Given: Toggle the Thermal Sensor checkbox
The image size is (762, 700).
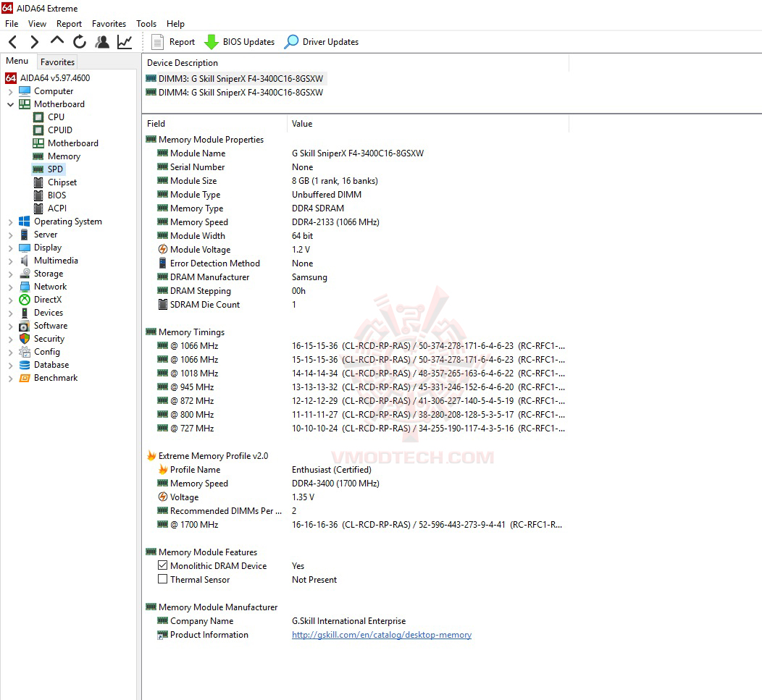Looking at the screenshot, I should 163,579.
